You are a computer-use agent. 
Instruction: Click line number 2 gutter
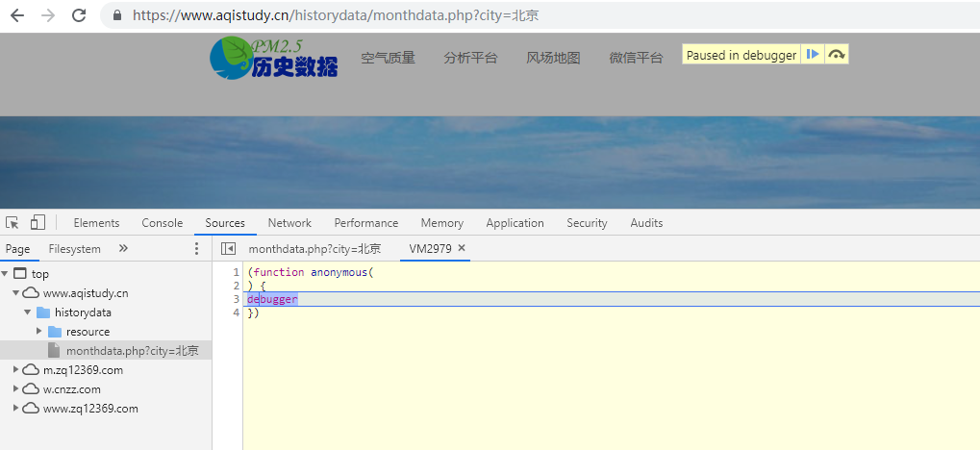pyautogui.click(x=236, y=286)
